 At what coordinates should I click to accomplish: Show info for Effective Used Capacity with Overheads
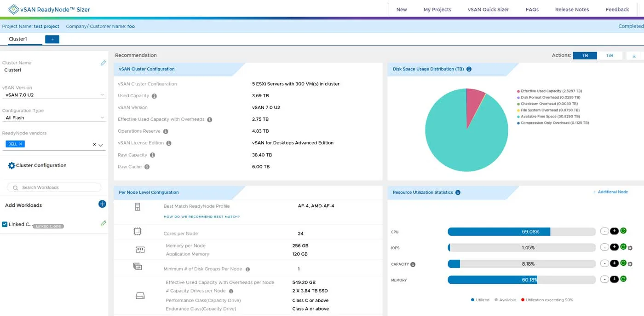tap(209, 119)
